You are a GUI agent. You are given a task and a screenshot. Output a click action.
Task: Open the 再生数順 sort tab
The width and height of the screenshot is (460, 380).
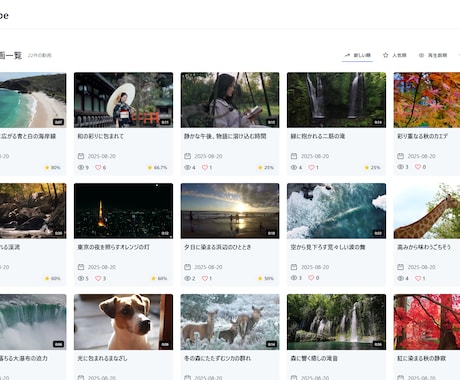(433, 55)
